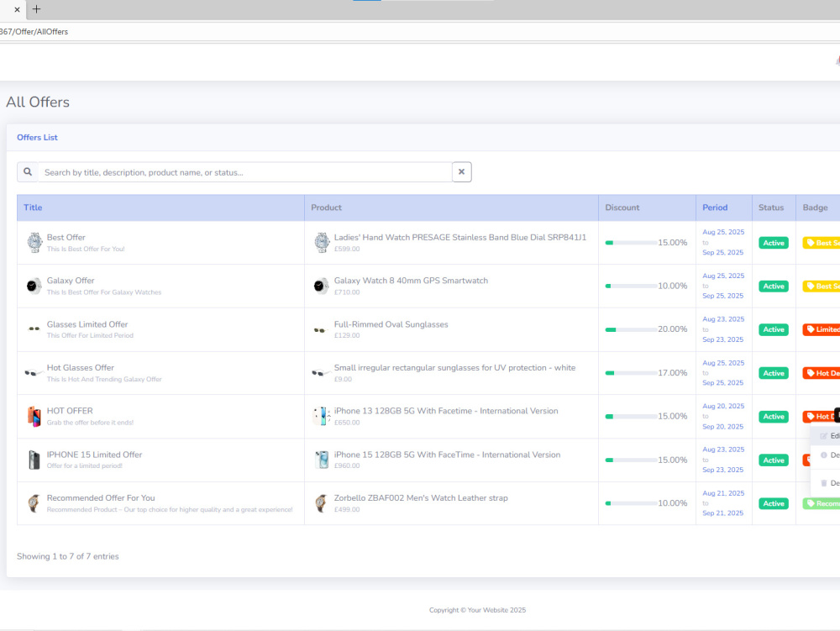Viewport: 840px width, 631px height.
Task: Click the IPHONE 15 Limited Offer thumbnail
Action: pyautogui.click(x=34, y=460)
